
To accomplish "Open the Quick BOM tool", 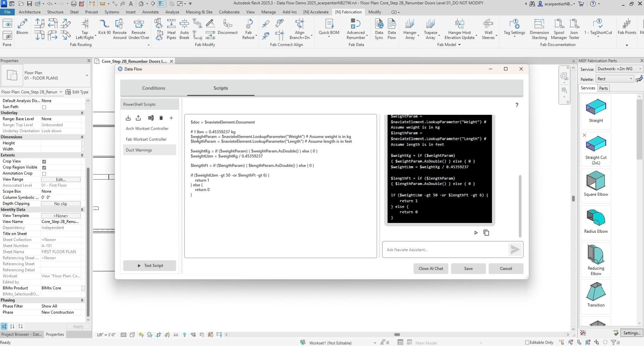I will (329, 28).
